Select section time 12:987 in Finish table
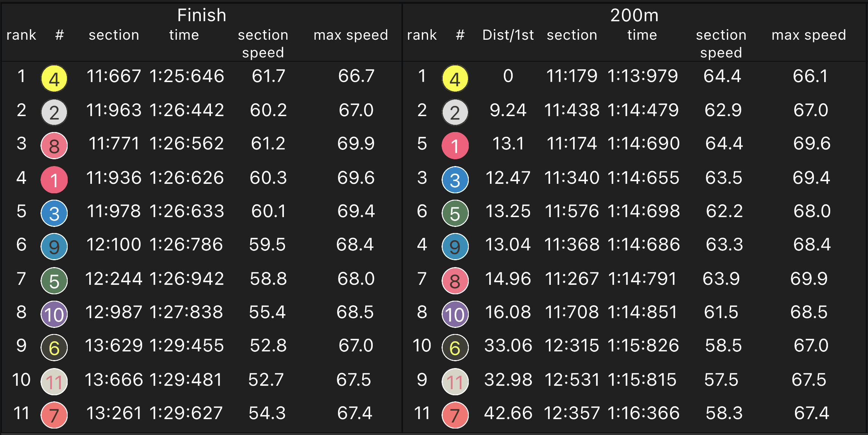Screen dimensions: 868x435 point(113,312)
